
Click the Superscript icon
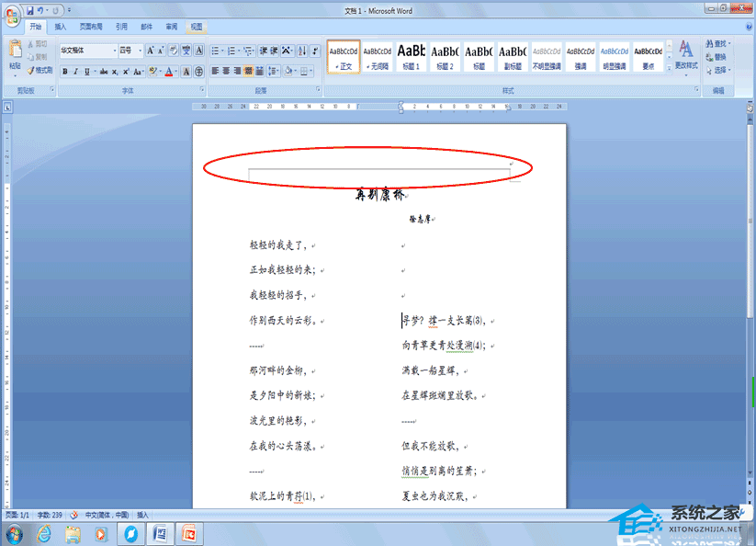click(126, 72)
